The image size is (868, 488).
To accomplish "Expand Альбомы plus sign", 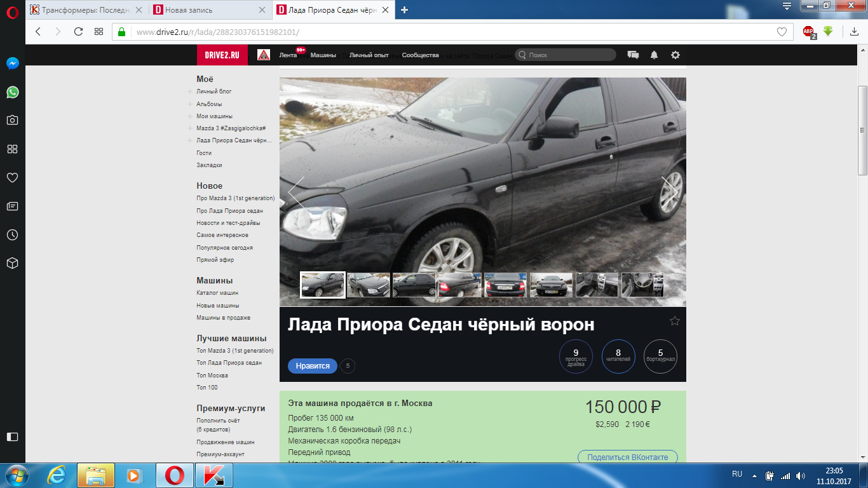I will click(190, 104).
